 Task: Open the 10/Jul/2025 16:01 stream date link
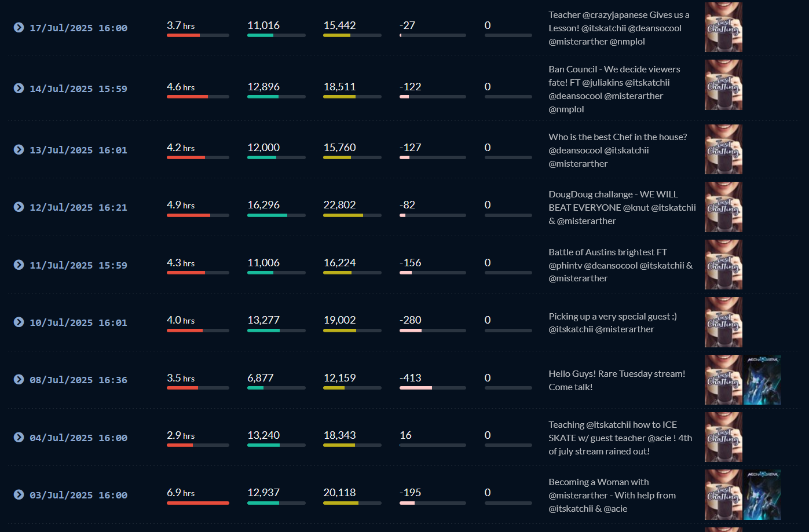point(78,322)
